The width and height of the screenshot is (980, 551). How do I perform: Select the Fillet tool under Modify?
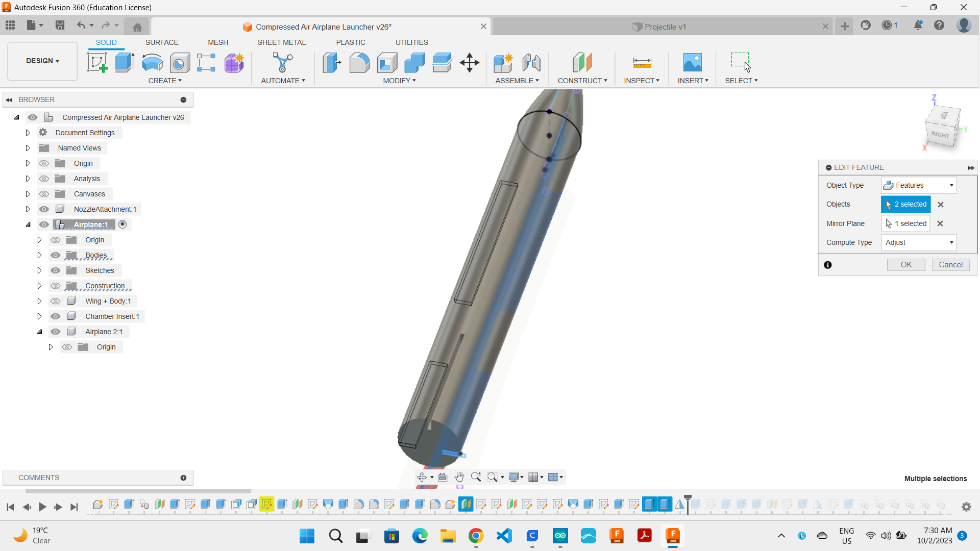click(x=360, y=62)
